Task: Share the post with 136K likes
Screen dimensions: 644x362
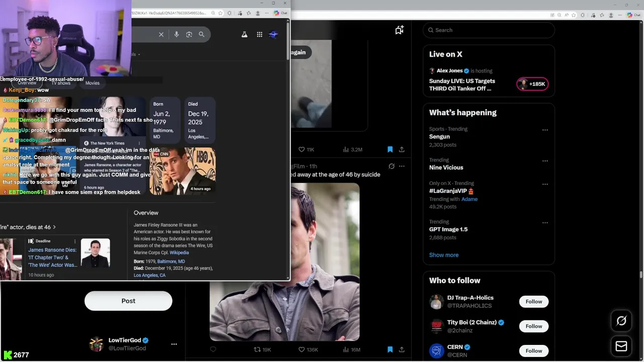Action: [401, 349]
